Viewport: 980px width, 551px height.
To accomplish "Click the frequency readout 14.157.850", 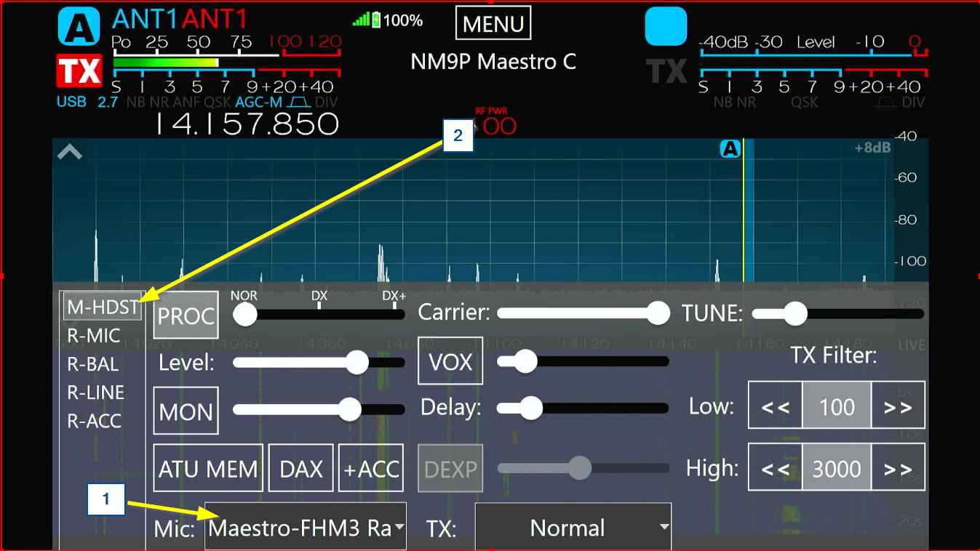I will tap(247, 124).
